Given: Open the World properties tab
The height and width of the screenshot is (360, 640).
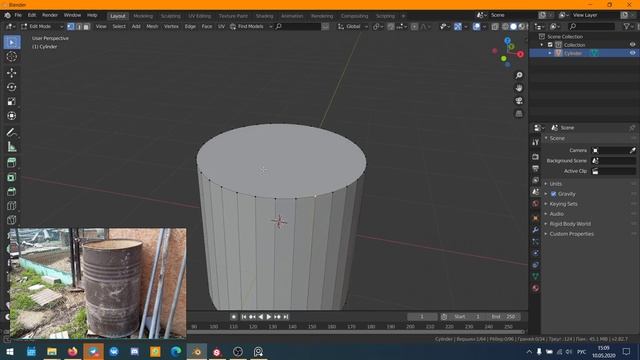Looking at the screenshot, I should click(x=536, y=204).
